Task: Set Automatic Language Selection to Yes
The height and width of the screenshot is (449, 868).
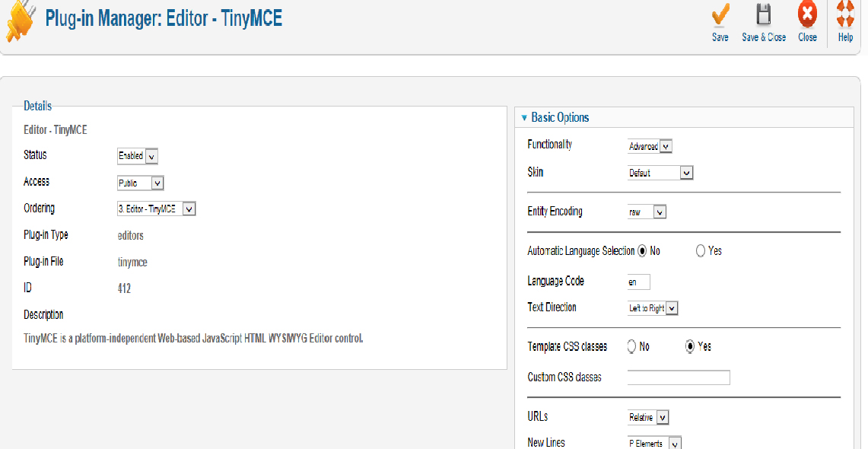Action: pos(701,251)
